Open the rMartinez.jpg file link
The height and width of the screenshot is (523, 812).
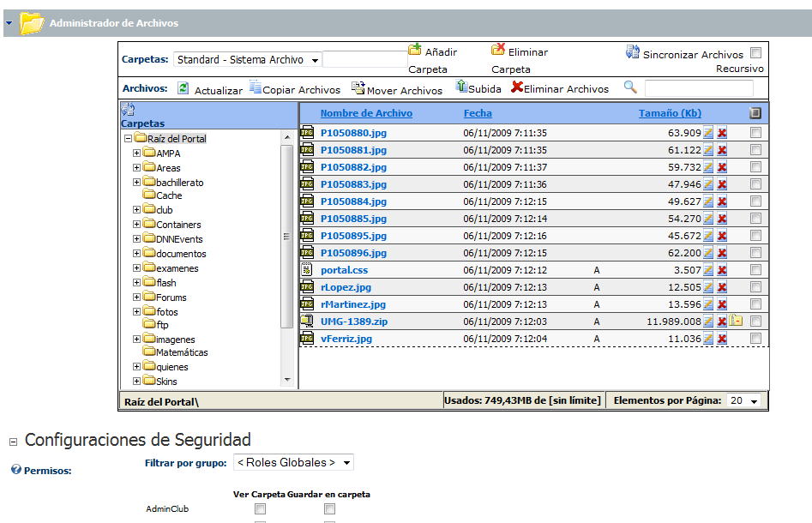[353, 304]
